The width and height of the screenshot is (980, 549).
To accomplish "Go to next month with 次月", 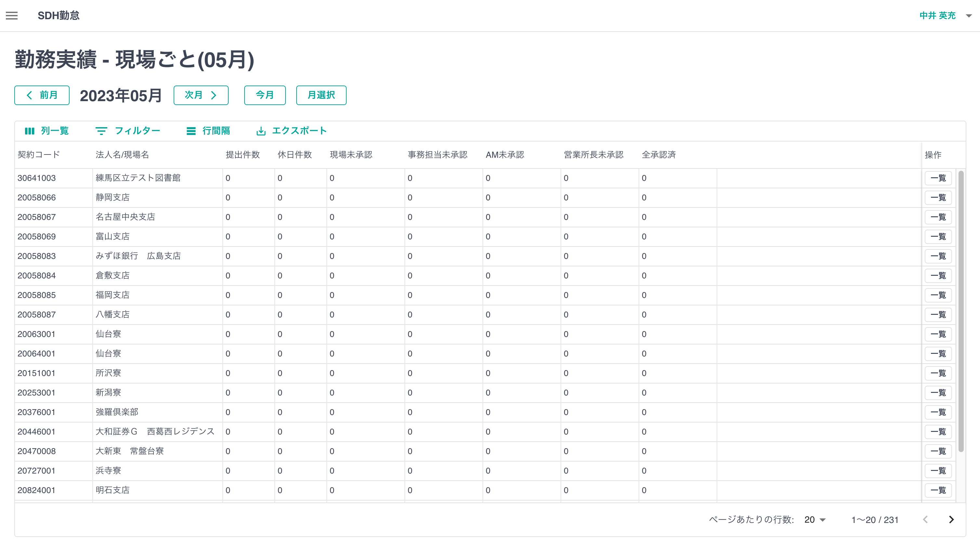I will tap(201, 95).
